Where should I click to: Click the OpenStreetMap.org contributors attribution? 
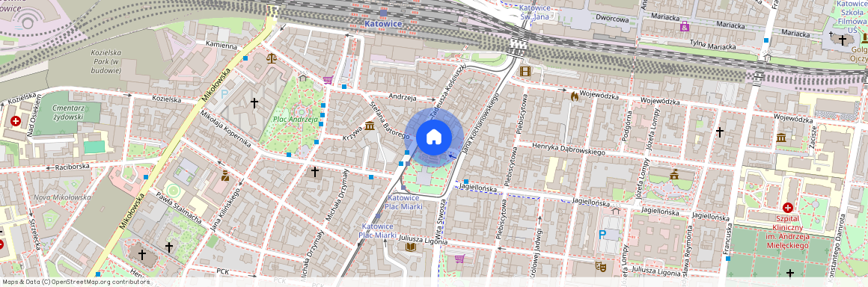pos(101,282)
